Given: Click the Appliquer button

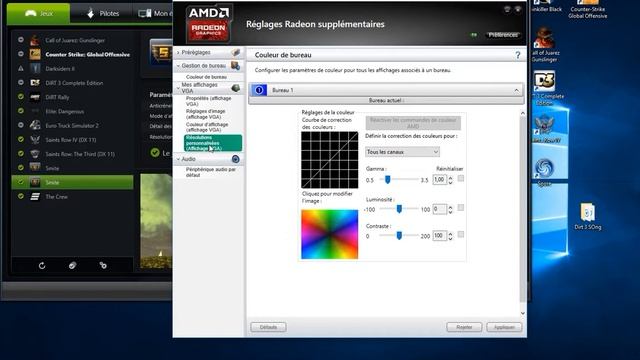Looking at the screenshot, I should coord(504,327).
